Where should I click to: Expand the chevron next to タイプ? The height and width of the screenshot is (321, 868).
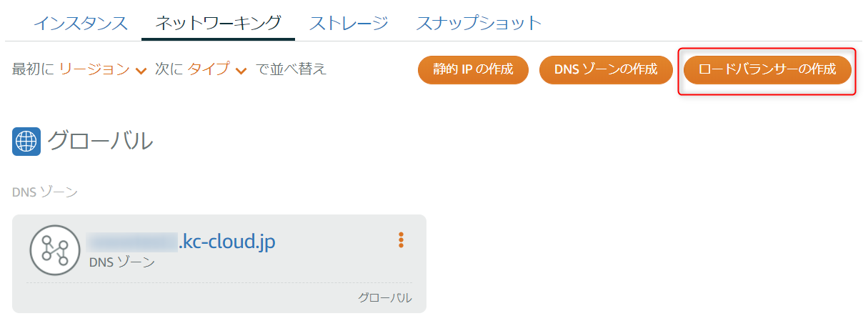tap(241, 70)
